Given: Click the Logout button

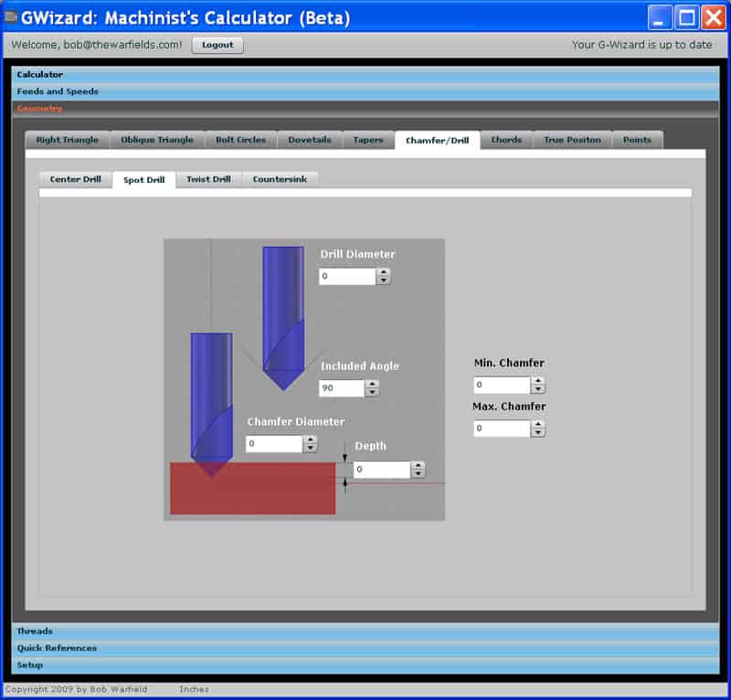Looking at the screenshot, I should coord(217,44).
